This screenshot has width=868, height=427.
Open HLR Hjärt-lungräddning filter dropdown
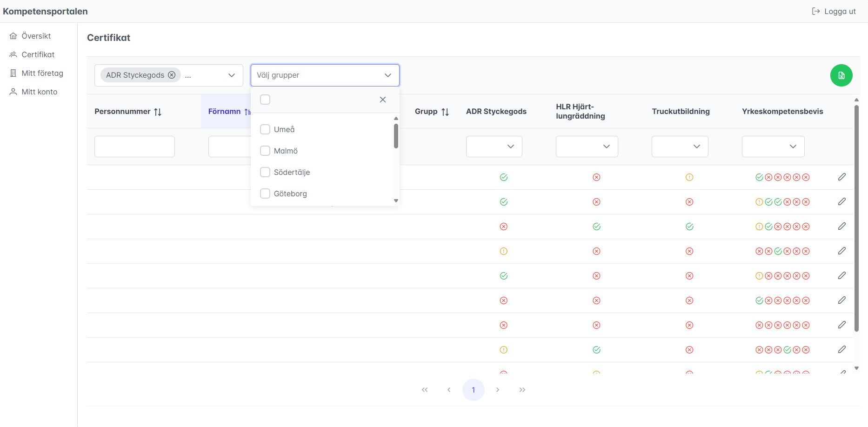coord(587,147)
